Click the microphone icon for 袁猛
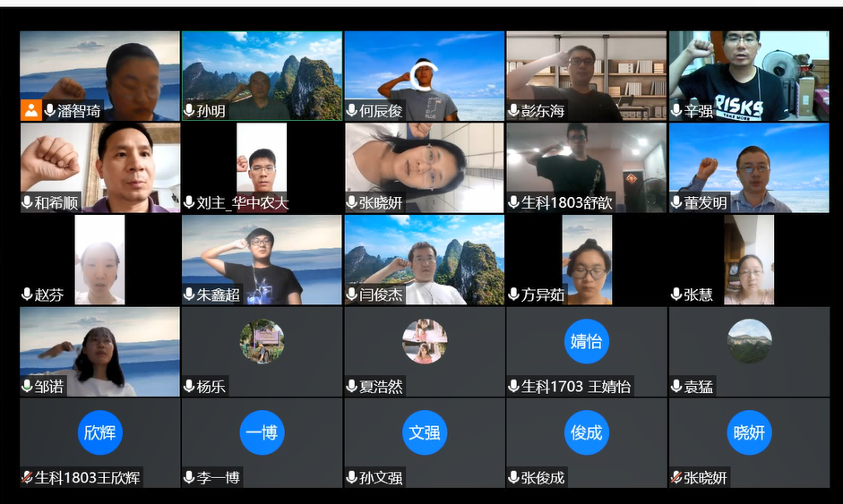 [x=676, y=387]
